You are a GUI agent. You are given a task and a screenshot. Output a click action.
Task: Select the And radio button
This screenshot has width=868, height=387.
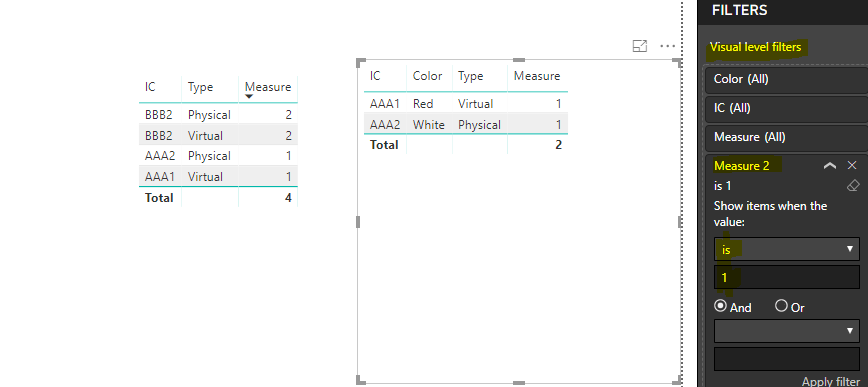click(x=721, y=306)
